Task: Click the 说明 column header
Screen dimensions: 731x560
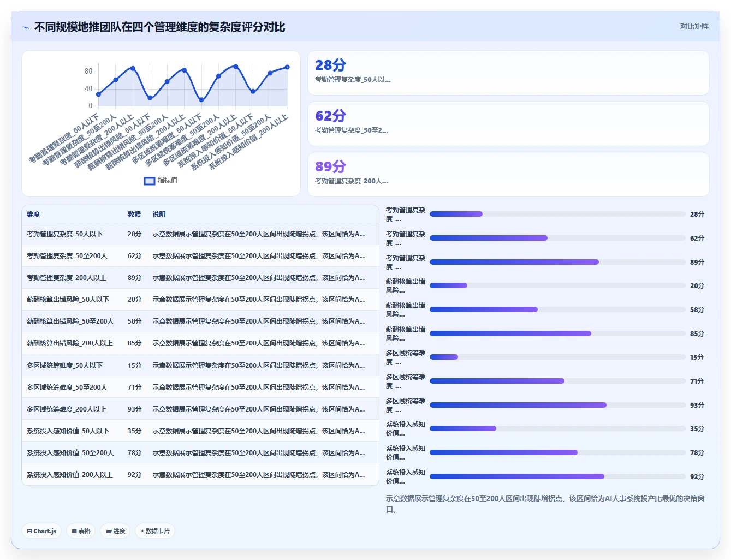Action: 159,215
